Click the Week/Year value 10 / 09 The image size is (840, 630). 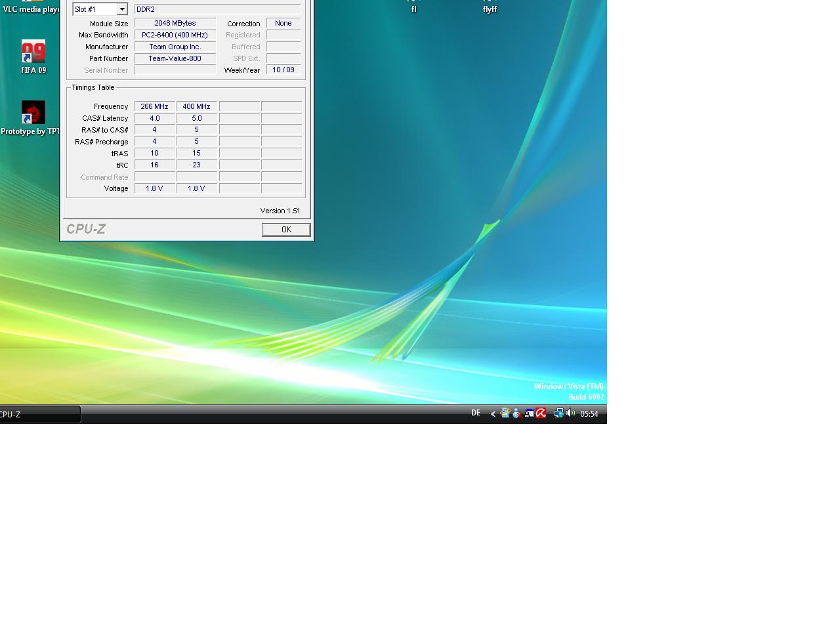pyautogui.click(x=283, y=70)
